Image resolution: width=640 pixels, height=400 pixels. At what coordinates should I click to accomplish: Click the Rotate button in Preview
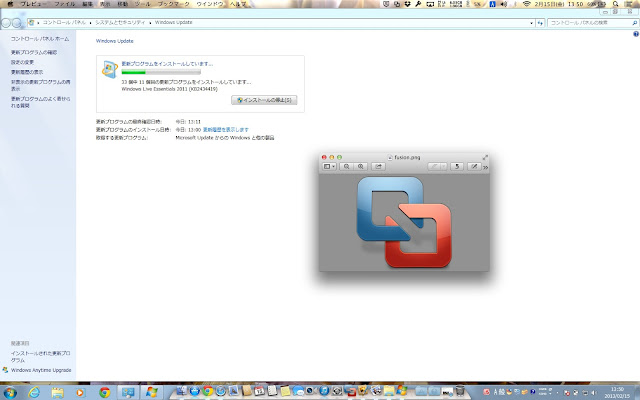point(457,167)
